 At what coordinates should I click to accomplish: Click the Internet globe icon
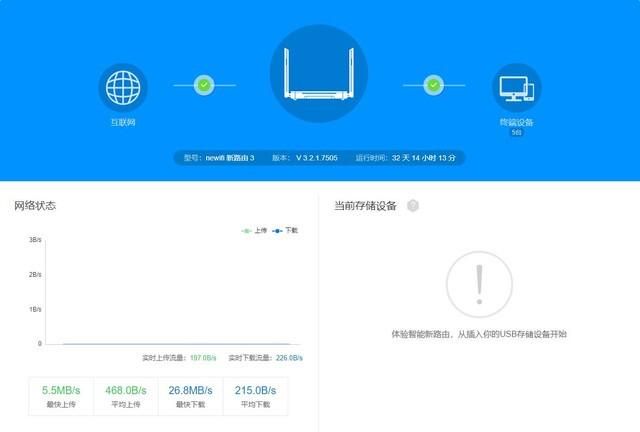[x=123, y=87]
